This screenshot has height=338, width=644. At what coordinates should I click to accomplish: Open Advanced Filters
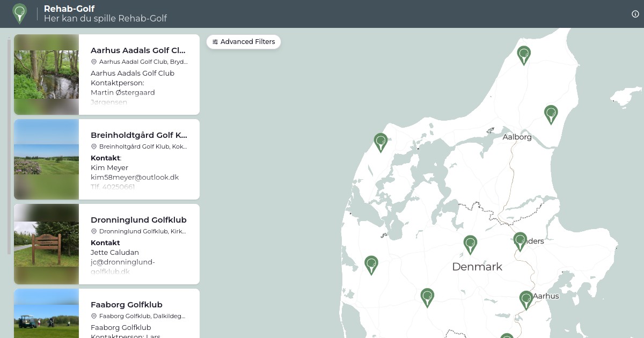(244, 42)
